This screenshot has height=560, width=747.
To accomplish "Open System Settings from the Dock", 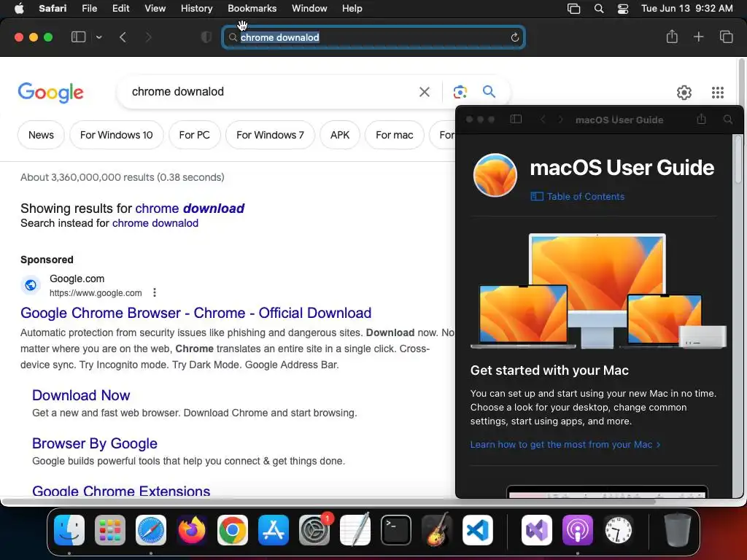I will point(314,530).
